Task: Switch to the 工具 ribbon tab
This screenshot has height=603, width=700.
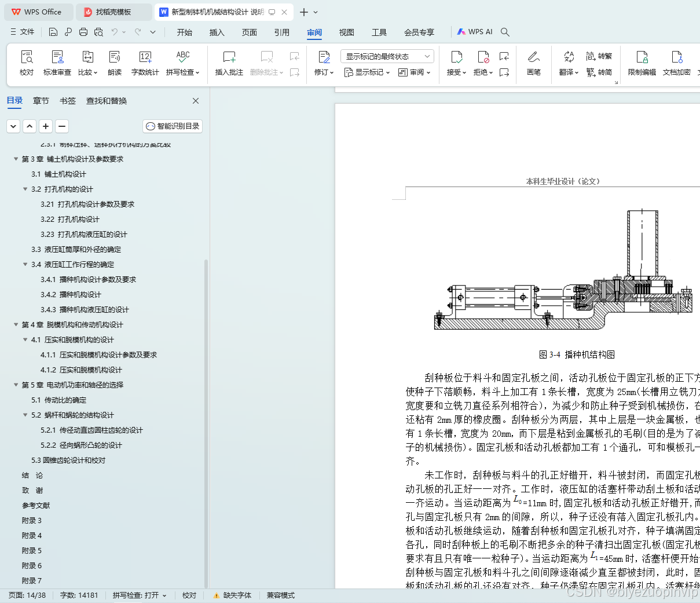Action: (x=379, y=32)
